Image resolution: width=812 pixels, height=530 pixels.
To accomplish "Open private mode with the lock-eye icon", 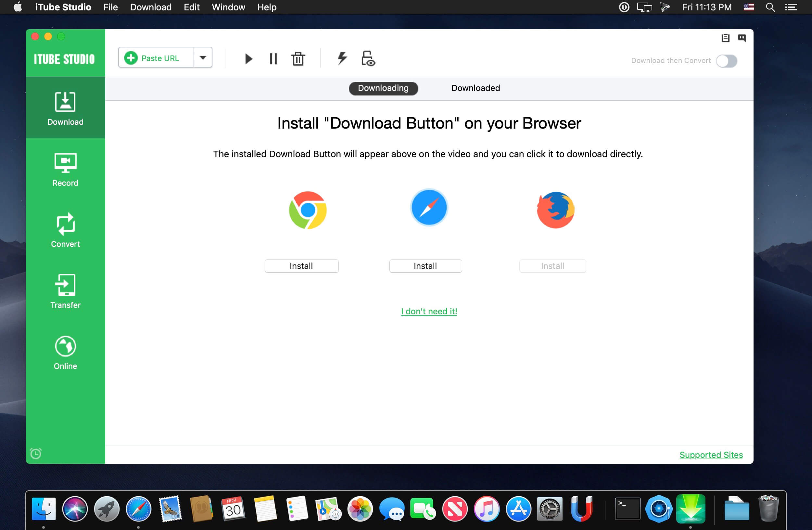I will [x=368, y=58].
